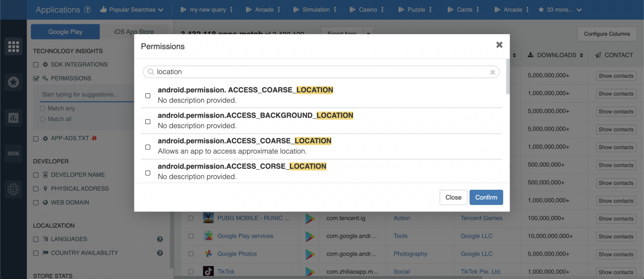The height and width of the screenshot is (279, 644).
Task: Select the Match any radio button
Action: (x=43, y=108)
